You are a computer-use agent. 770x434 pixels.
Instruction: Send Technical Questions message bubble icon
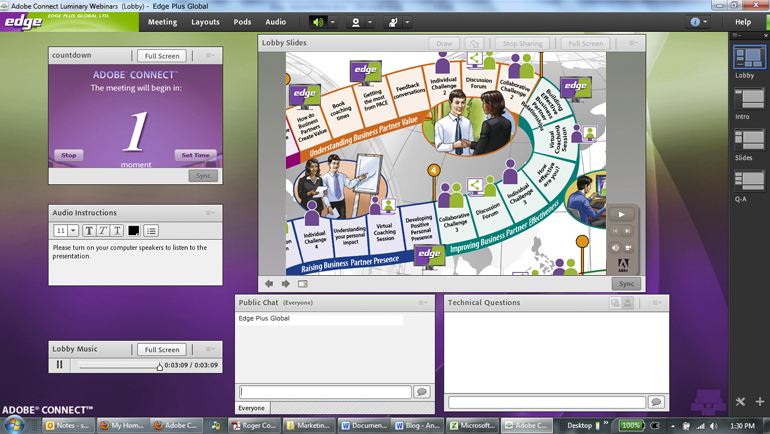pos(656,402)
